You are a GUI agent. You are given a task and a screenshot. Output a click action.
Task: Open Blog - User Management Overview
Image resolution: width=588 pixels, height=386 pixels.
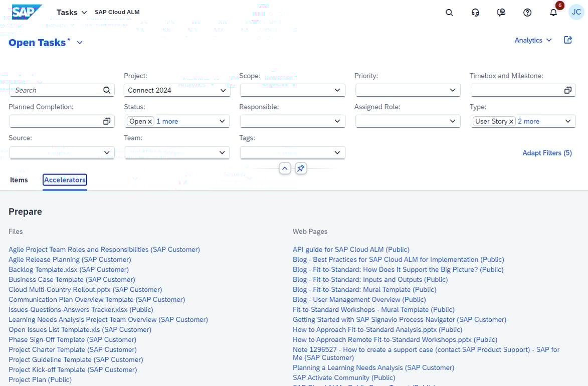click(x=359, y=300)
